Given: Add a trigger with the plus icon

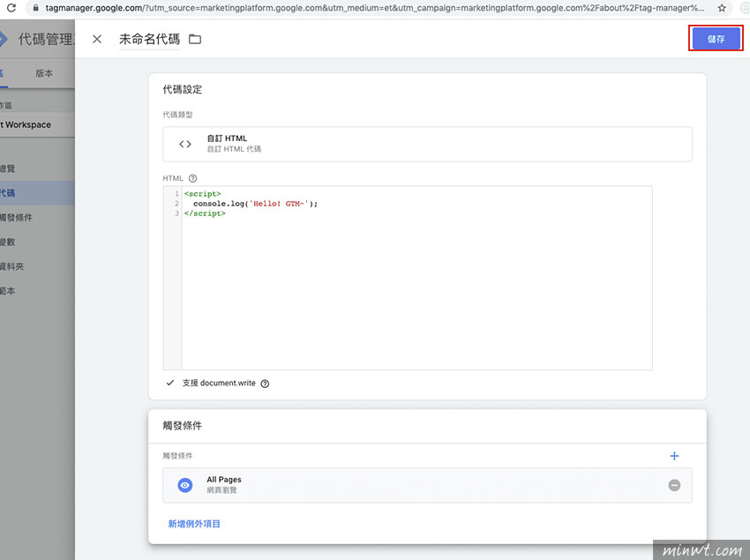Looking at the screenshot, I should point(674,456).
